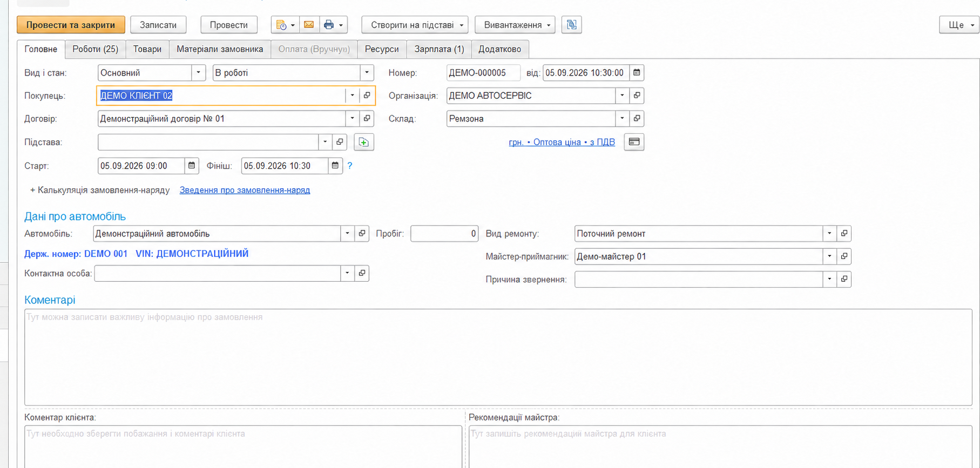
Task: Open the Вивантаження dropdown button
Action: point(515,25)
